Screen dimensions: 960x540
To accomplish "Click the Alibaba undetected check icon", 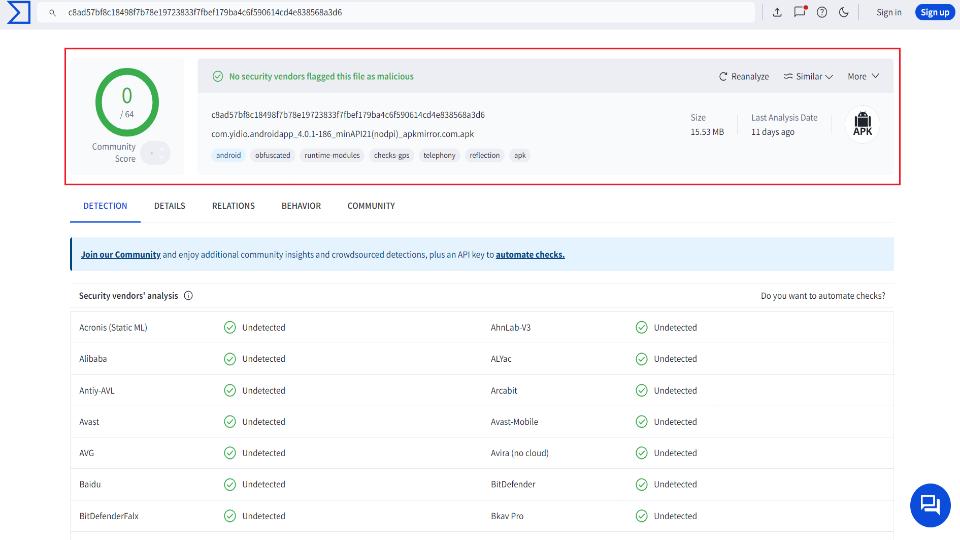I will pos(230,359).
